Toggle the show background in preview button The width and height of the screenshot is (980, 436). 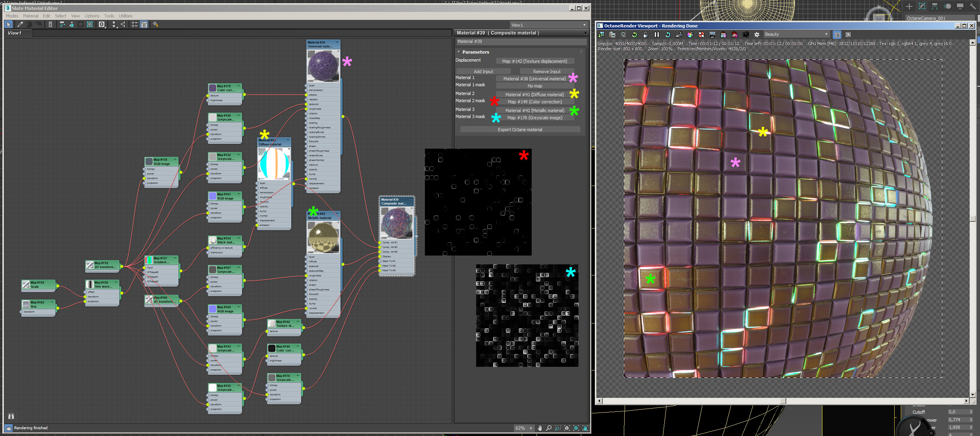[x=90, y=25]
